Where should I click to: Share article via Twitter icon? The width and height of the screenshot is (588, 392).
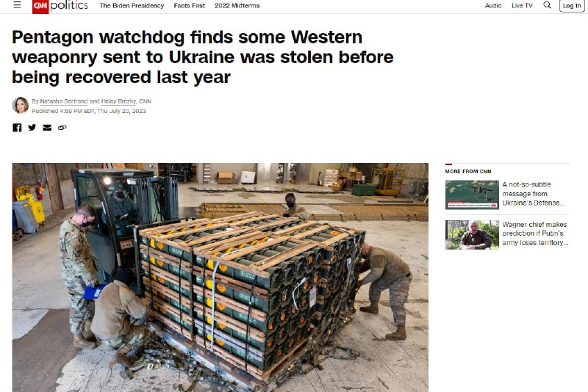click(x=32, y=128)
